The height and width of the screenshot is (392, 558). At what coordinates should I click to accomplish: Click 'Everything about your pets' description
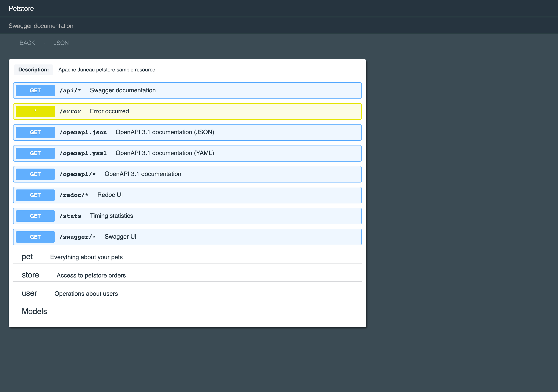pyautogui.click(x=86, y=257)
